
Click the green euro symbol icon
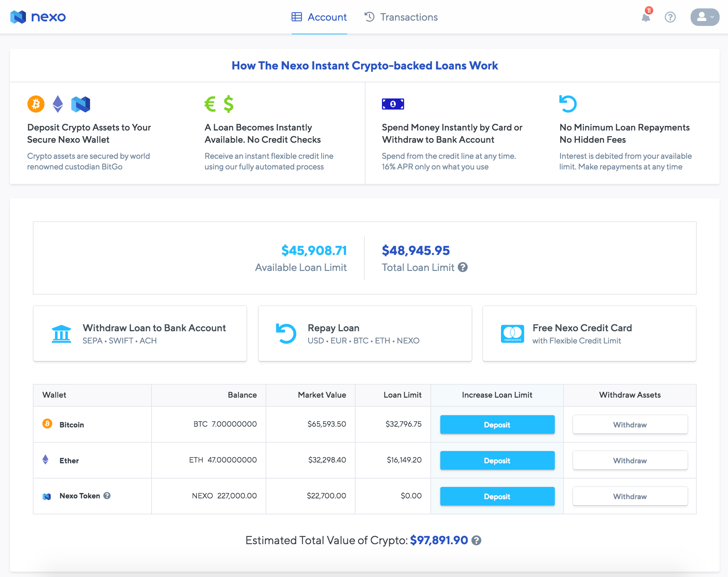click(x=210, y=104)
